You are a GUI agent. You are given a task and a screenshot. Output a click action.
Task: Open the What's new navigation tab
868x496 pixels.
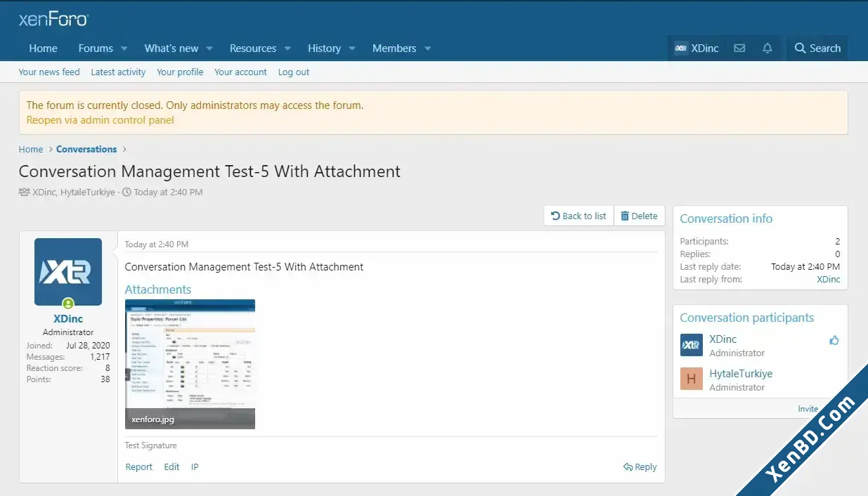pyautogui.click(x=171, y=48)
